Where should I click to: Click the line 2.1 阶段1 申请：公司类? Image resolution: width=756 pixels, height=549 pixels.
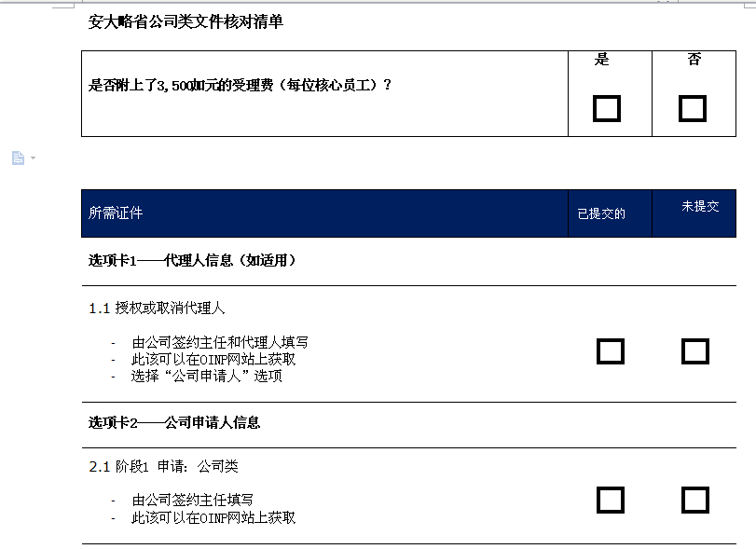click(x=163, y=466)
